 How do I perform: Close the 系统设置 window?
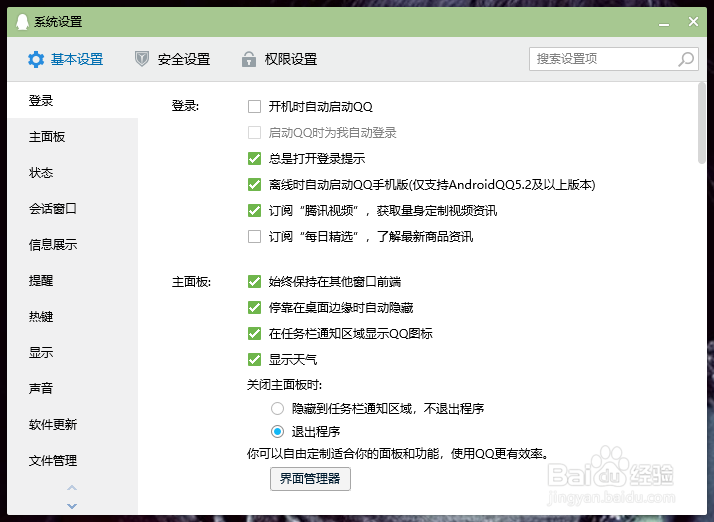click(x=694, y=21)
